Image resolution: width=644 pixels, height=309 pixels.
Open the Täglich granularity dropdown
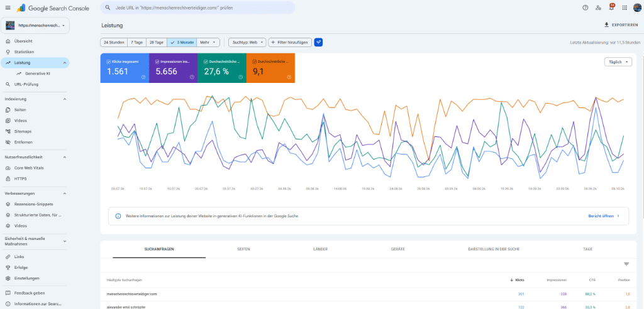[x=618, y=62]
